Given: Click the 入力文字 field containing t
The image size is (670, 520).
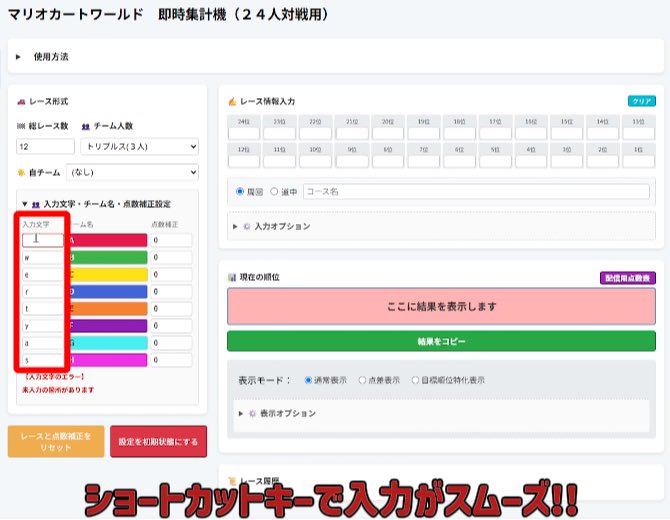Looking at the screenshot, I should click(x=43, y=308).
